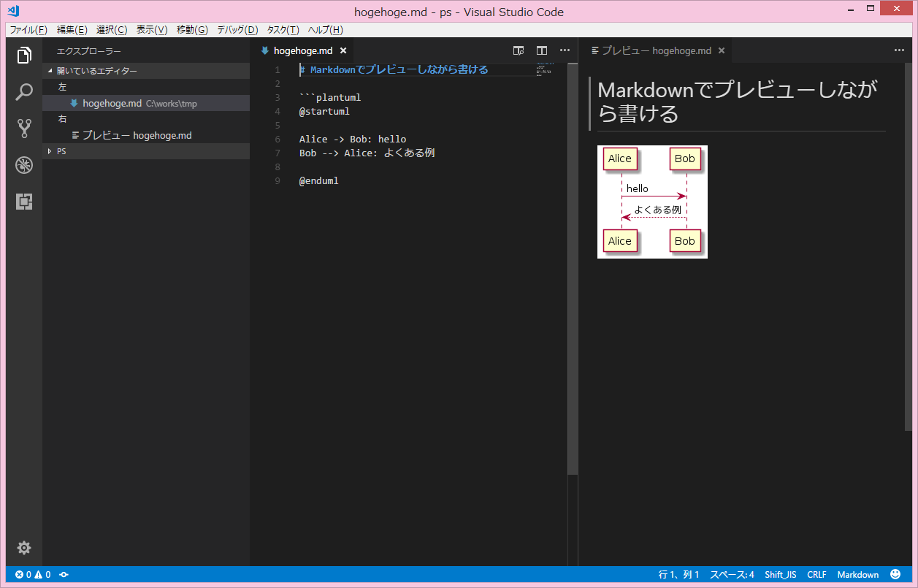
Task: Click the line Alice -> Bob: hello
Action: (353, 140)
